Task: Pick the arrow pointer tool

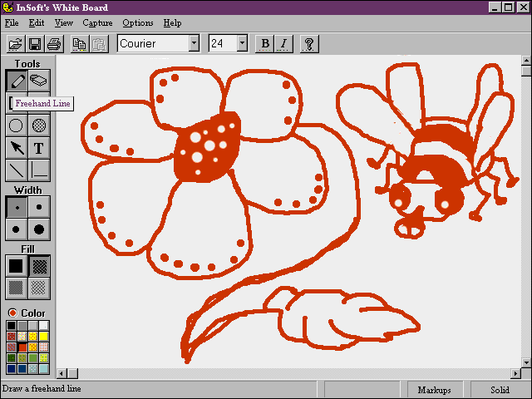Action: [16, 148]
